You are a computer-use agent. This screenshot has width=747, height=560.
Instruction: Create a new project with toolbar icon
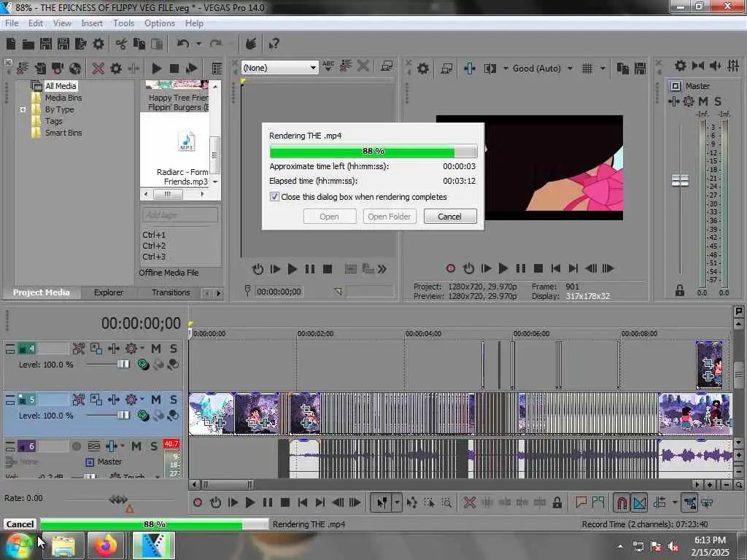tap(10, 44)
